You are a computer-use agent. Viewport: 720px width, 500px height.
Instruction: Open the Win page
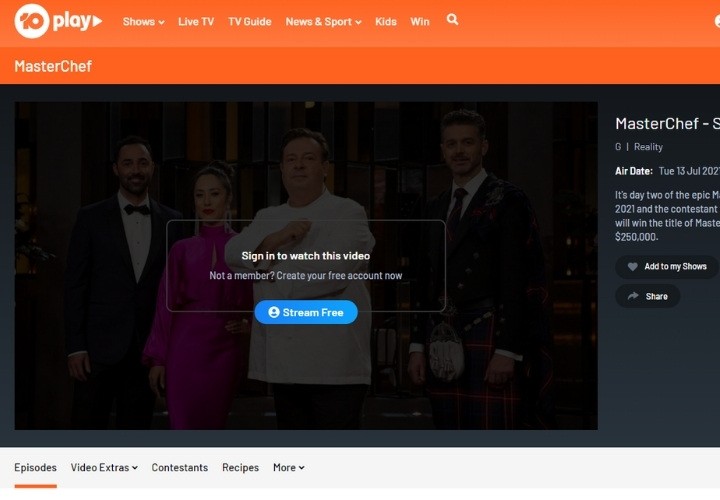pyautogui.click(x=420, y=22)
